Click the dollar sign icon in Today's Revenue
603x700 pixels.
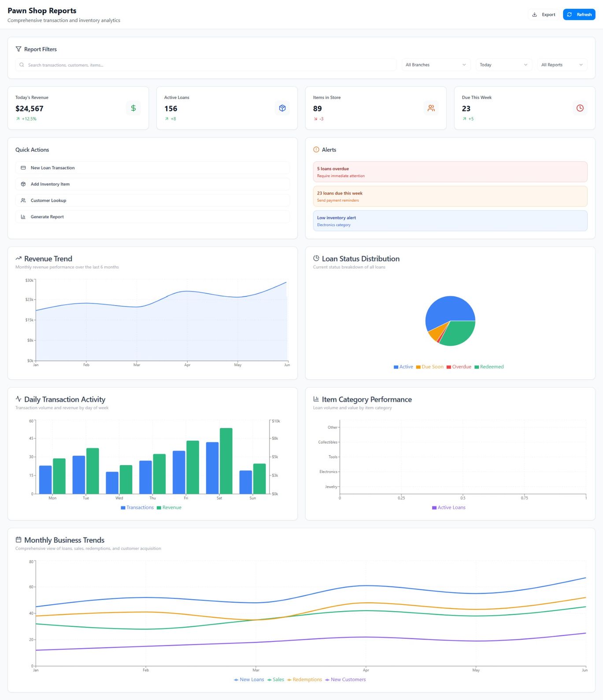133,108
